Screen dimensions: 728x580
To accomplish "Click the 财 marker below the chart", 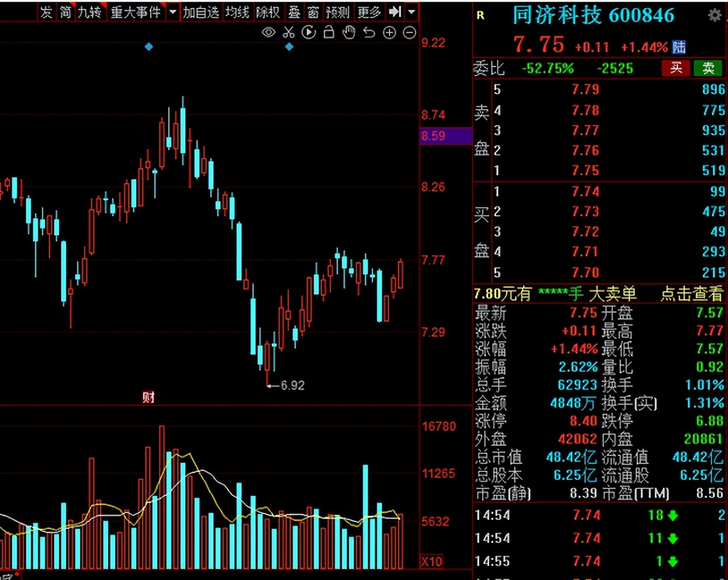I will pyautogui.click(x=149, y=397).
